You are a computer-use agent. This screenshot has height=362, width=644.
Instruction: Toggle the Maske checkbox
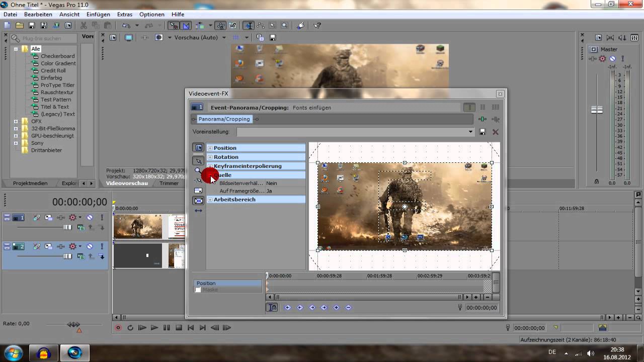[198, 290]
